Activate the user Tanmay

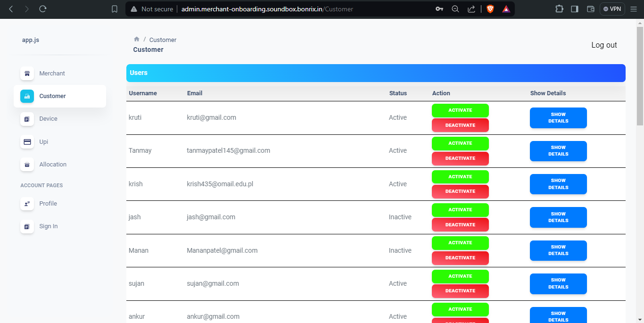(x=460, y=143)
